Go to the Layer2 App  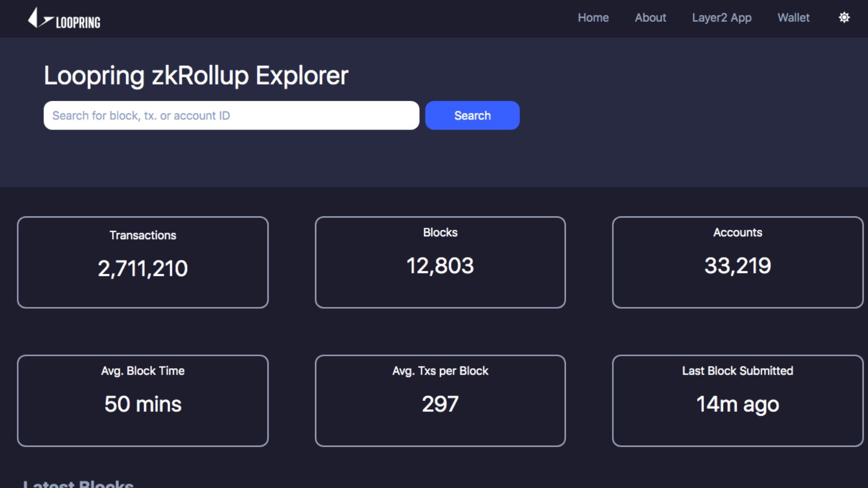coord(722,18)
